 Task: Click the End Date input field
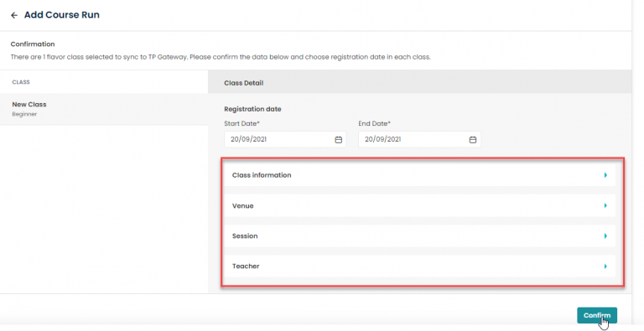click(419, 140)
